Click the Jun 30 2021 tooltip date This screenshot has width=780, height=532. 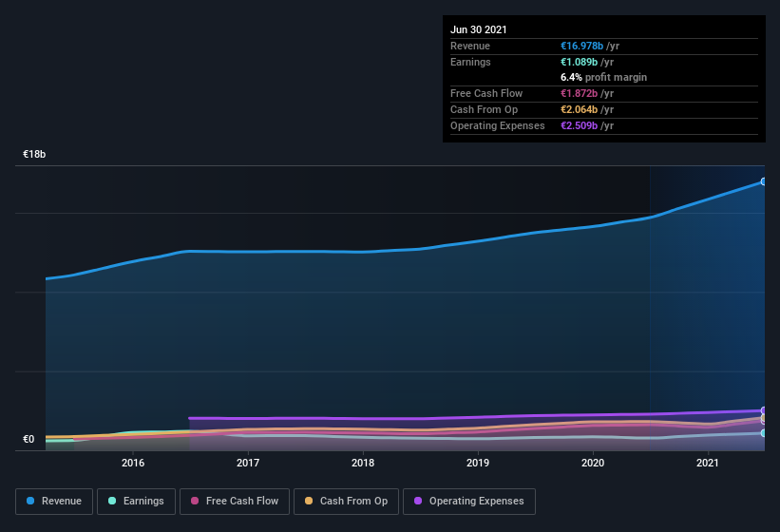click(479, 29)
